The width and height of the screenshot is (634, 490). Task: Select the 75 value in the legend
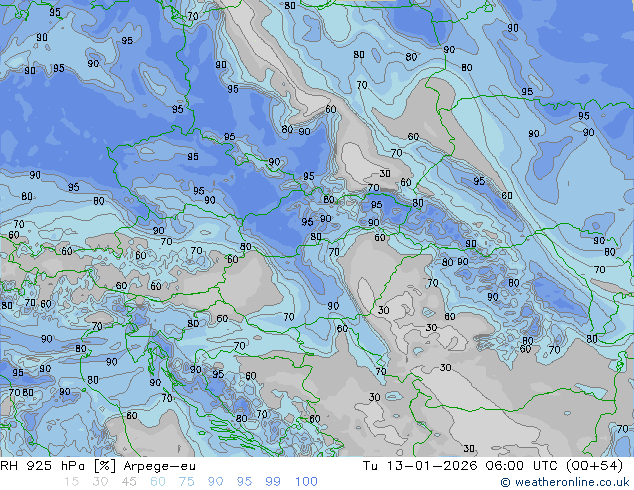coord(187,482)
